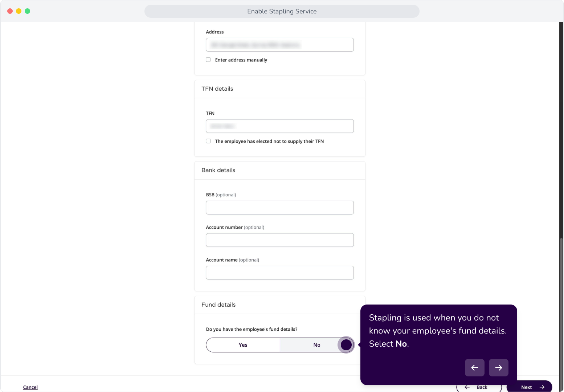
Task: Select No for employee fund details
Action: 316,345
